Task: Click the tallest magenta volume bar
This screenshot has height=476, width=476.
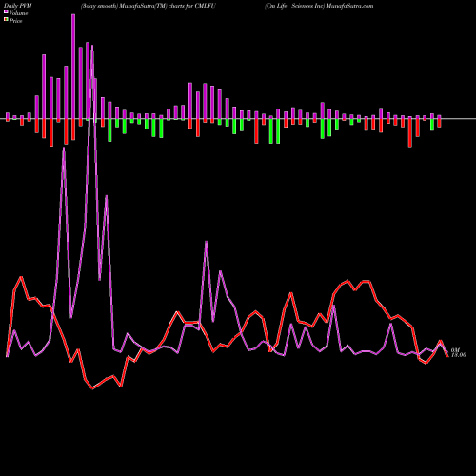Action: coord(73,67)
